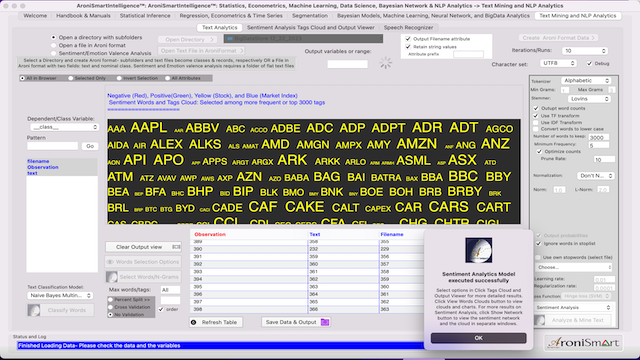Click the blue Status and Log progress bar
Image resolution: width=640 pixels, height=360 pixels.
(x=220, y=346)
